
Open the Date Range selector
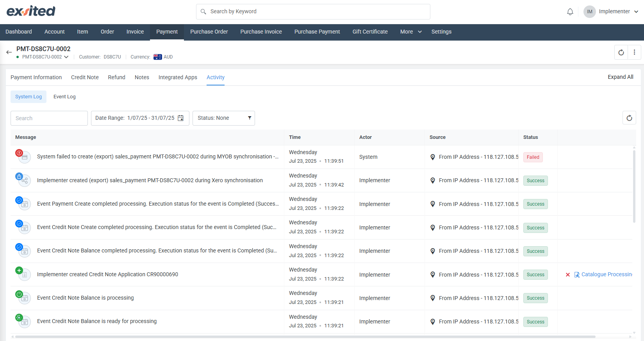(140, 118)
